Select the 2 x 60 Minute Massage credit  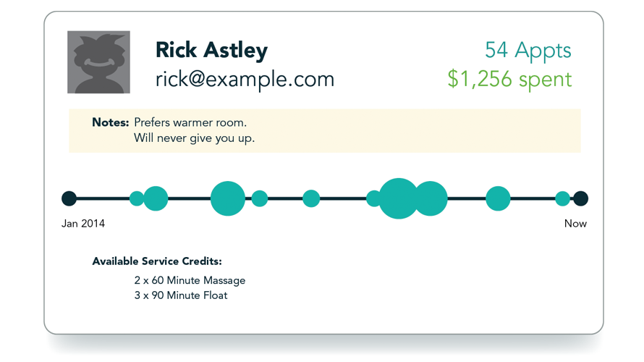pyautogui.click(x=190, y=280)
